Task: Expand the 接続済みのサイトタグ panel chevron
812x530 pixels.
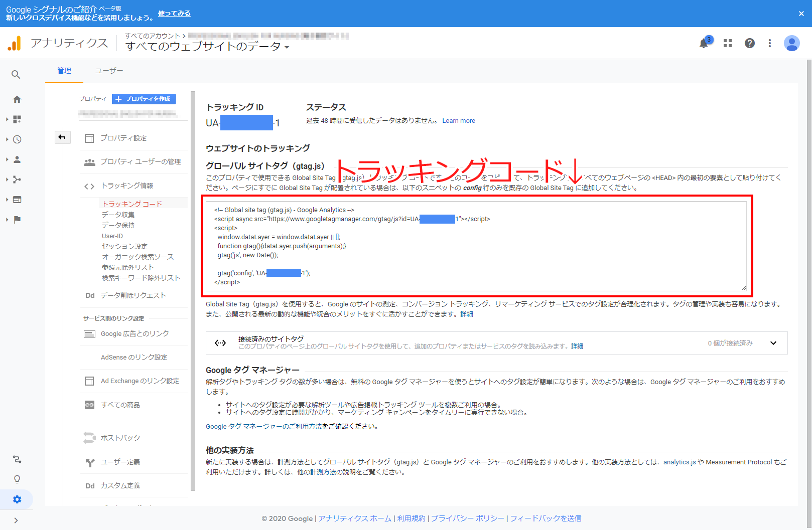Action: (773, 343)
